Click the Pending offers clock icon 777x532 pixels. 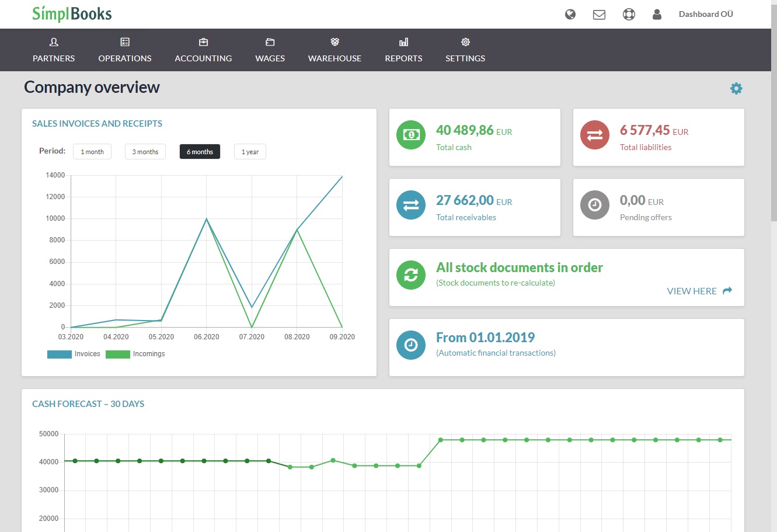tap(595, 204)
